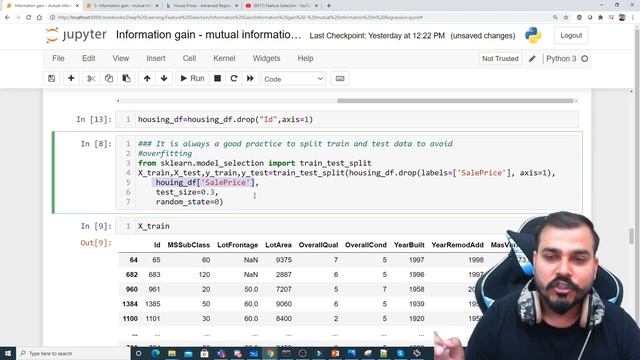Click YearBuilt value 1958
The width and height of the screenshot is (640, 360).
(416, 289)
